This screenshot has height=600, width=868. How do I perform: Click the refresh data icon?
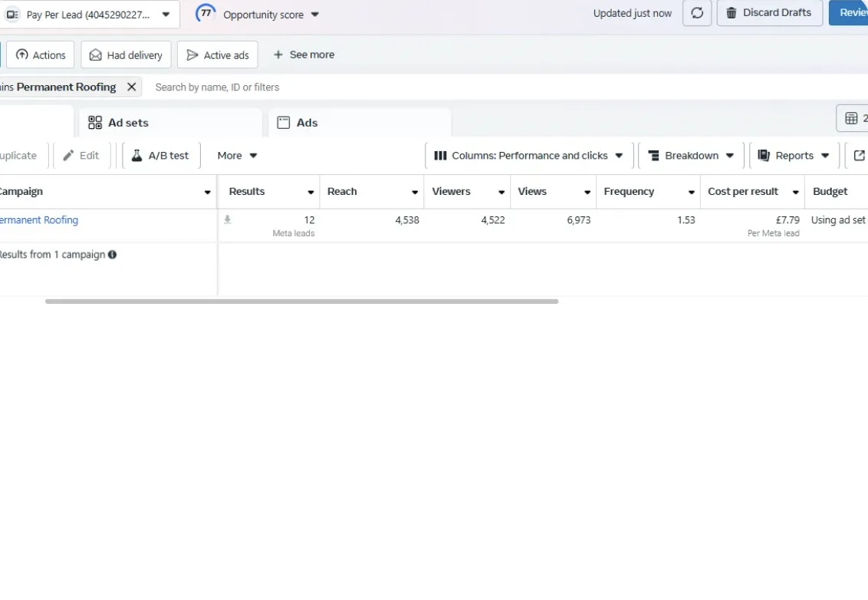click(697, 13)
